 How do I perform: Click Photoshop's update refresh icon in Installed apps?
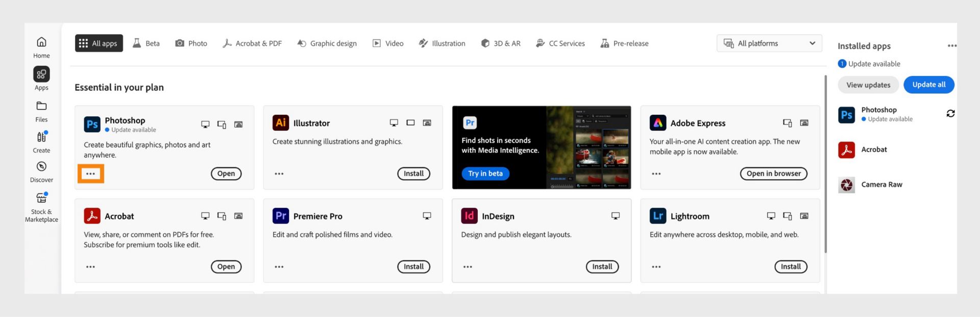[950, 113]
